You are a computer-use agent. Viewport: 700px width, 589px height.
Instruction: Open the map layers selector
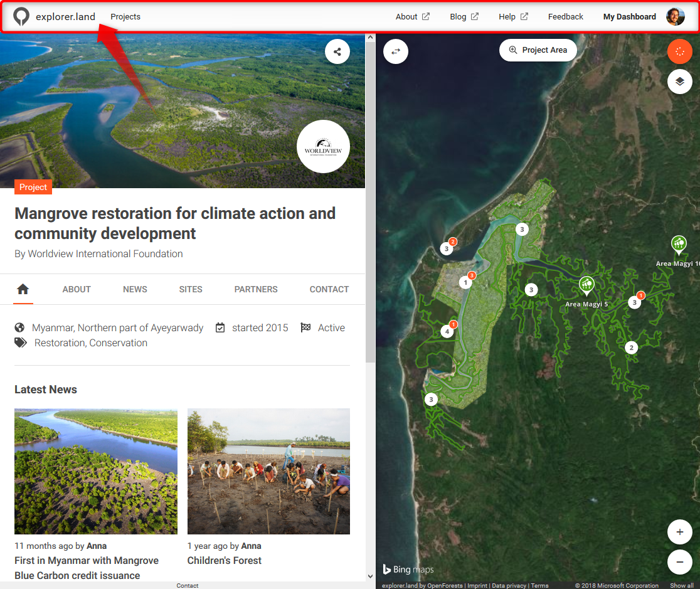coord(679,82)
